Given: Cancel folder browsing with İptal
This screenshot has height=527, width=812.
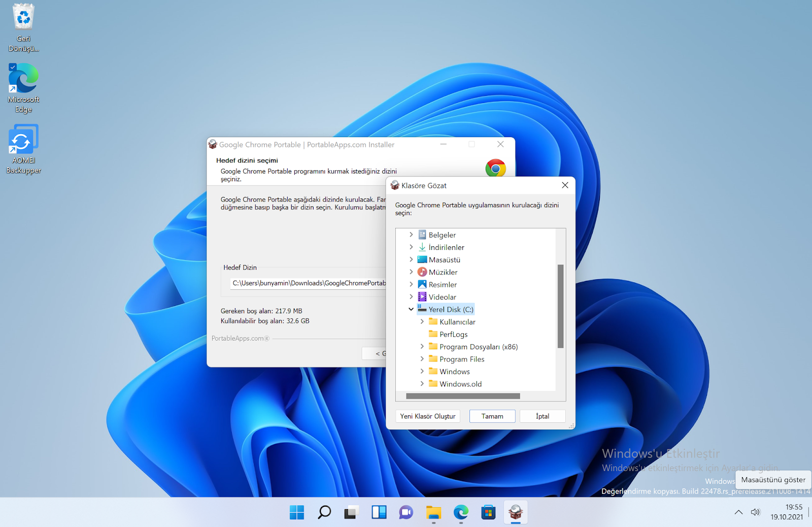Looking at the screenshot, I should pos(543,416).
